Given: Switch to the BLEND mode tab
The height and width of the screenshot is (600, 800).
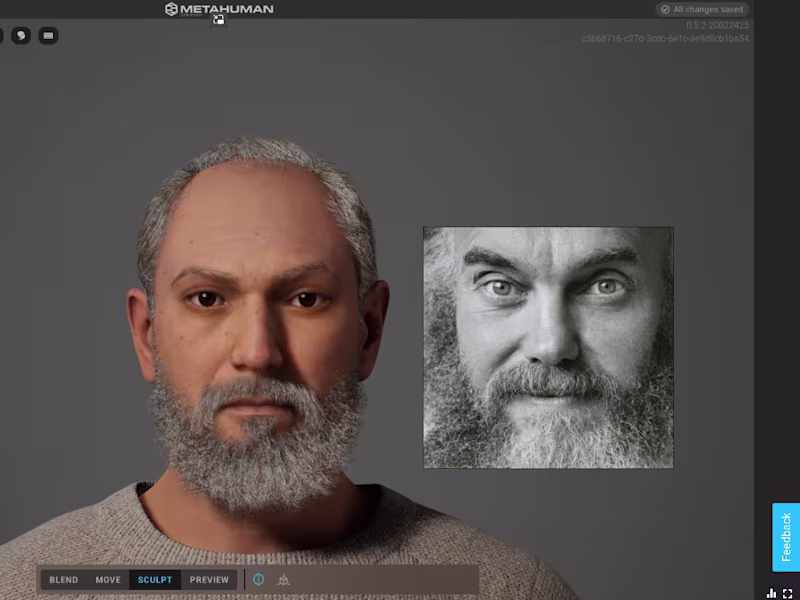Looking at the screenshot, I should point(64,580).
